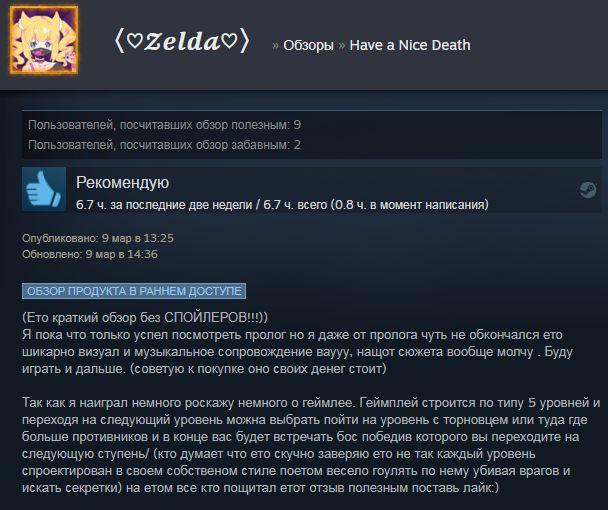The height and width of the screenshot is (510, 608).
Task: Open the Have a Nice Death breadcrumb
Action: (x=410, y=45)
